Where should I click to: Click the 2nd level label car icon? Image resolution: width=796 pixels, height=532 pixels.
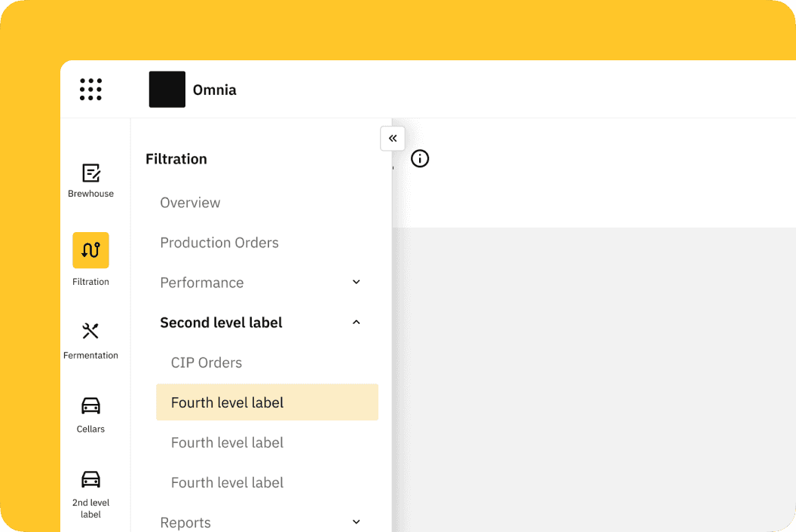pos(90,479)
